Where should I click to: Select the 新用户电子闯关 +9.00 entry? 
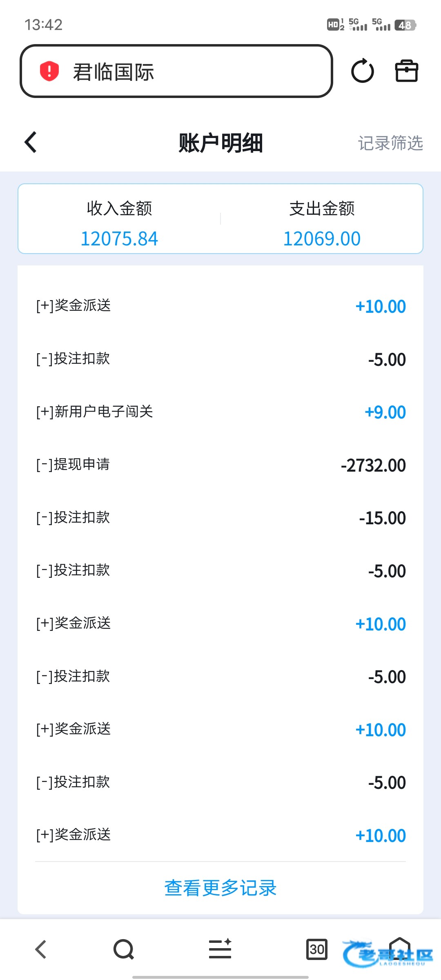[220, 412]
